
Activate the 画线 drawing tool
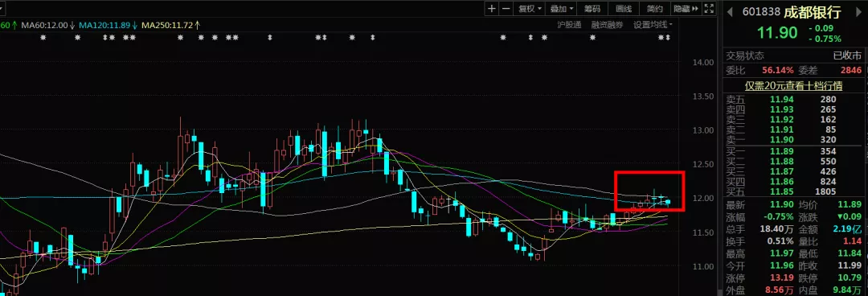click(x=624, y=8)
